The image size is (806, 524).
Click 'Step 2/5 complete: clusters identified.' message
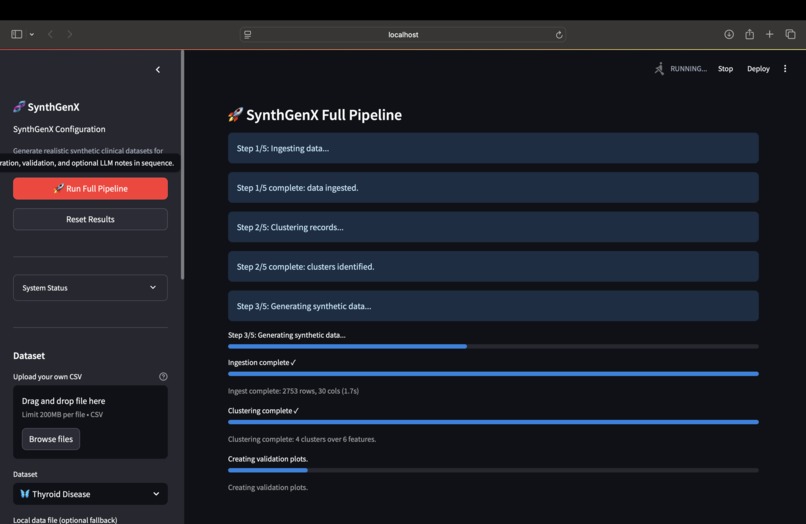tap(493, 267)
